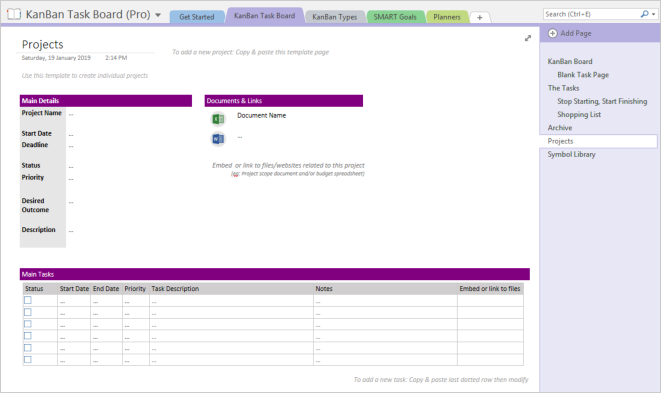Screen dimensions: 661x393
Task: Go to the SMART Goals section tab
Action: [x=395, y=17]
